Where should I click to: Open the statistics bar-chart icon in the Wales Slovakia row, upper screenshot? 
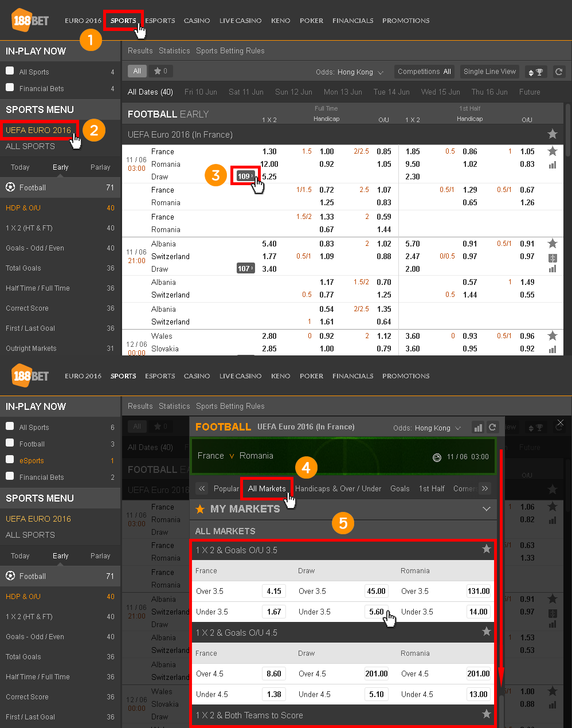(x=553, y=349)
